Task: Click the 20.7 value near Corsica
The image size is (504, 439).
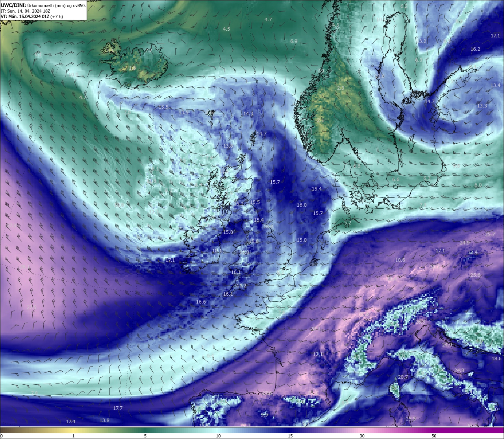Action: [x=403, y=377]
